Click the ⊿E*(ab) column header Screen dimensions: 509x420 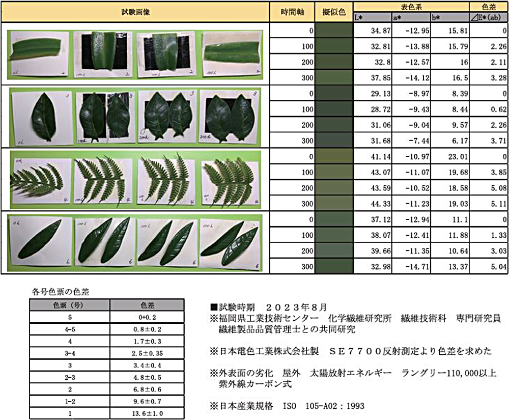488,18
